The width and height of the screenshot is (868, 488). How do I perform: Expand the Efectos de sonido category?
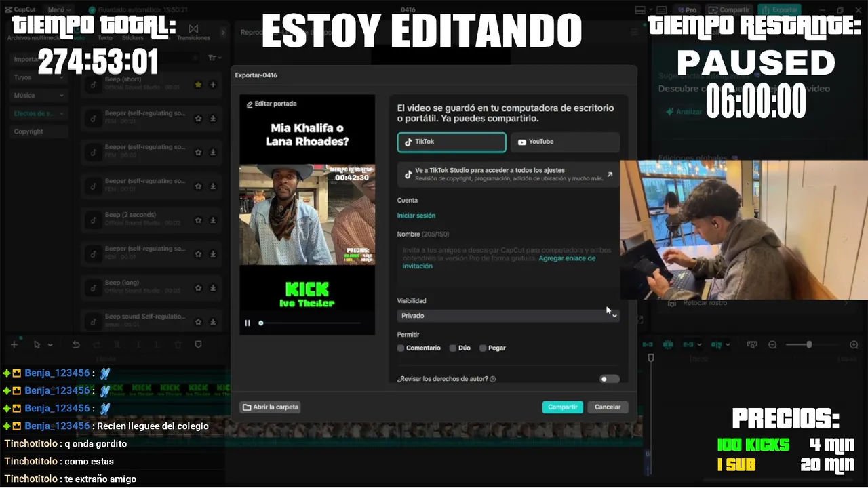pyautogui.click(x=39, y=114)
